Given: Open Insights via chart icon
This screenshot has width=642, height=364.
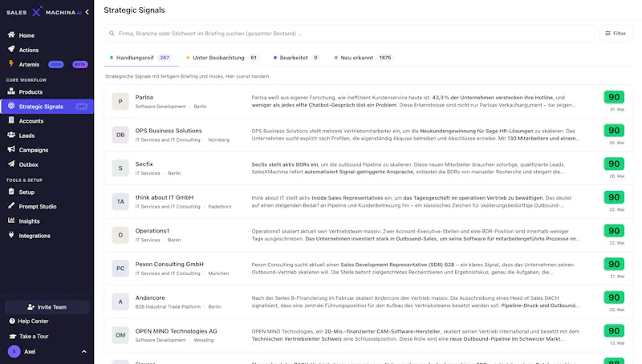Looking at the screenshot, I should (x=11, y=220).
